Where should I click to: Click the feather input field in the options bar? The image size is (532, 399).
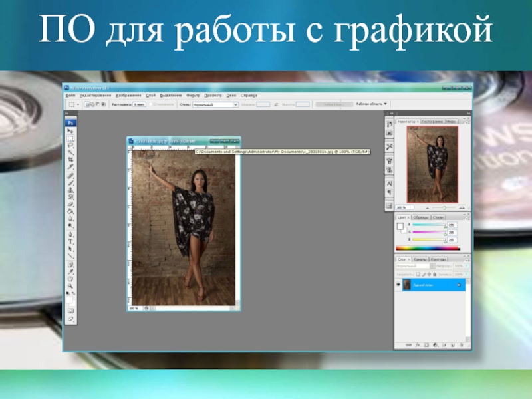click(138, 104)
